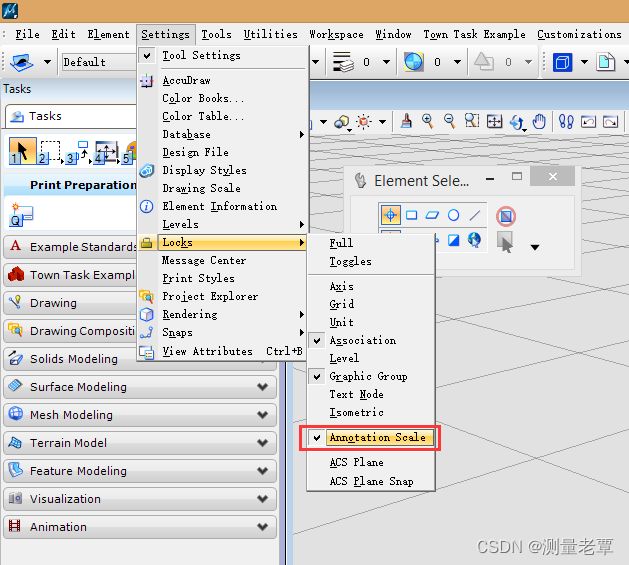Click the References document icon
Screen dimensions: 629x565
click(606, 62)
